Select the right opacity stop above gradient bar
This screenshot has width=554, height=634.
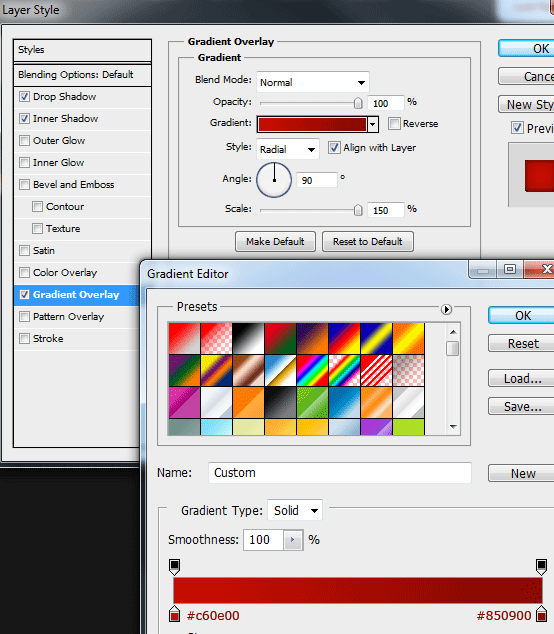[x=541, y=566]
